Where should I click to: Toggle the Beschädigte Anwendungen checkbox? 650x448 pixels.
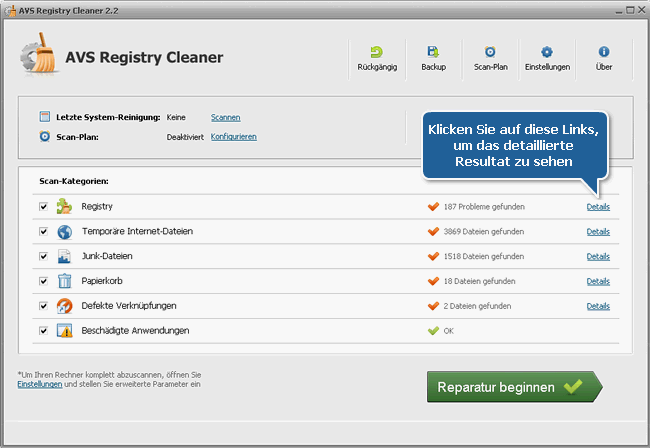43,330
